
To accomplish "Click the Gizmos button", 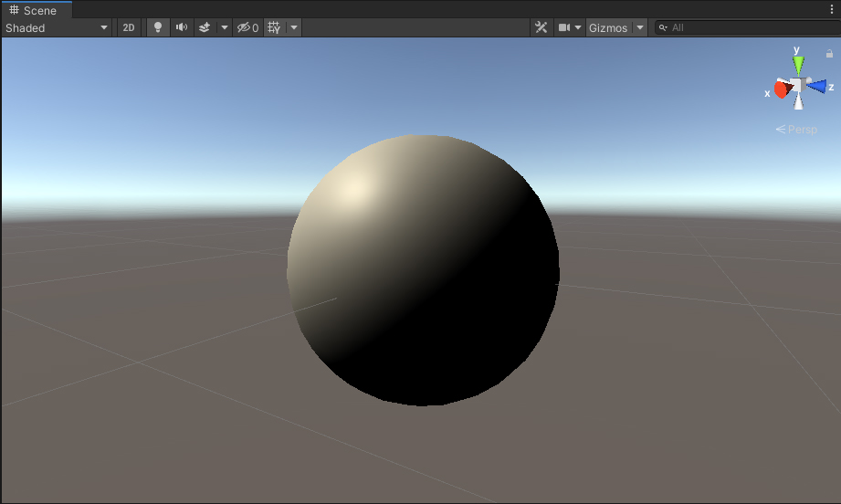I will pyautogui.click(x=608, y=27).
